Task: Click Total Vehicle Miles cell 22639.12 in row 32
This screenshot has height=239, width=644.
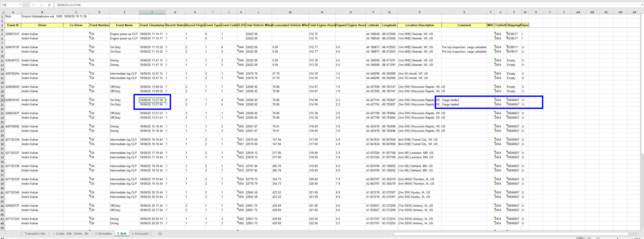Action: 259,153
